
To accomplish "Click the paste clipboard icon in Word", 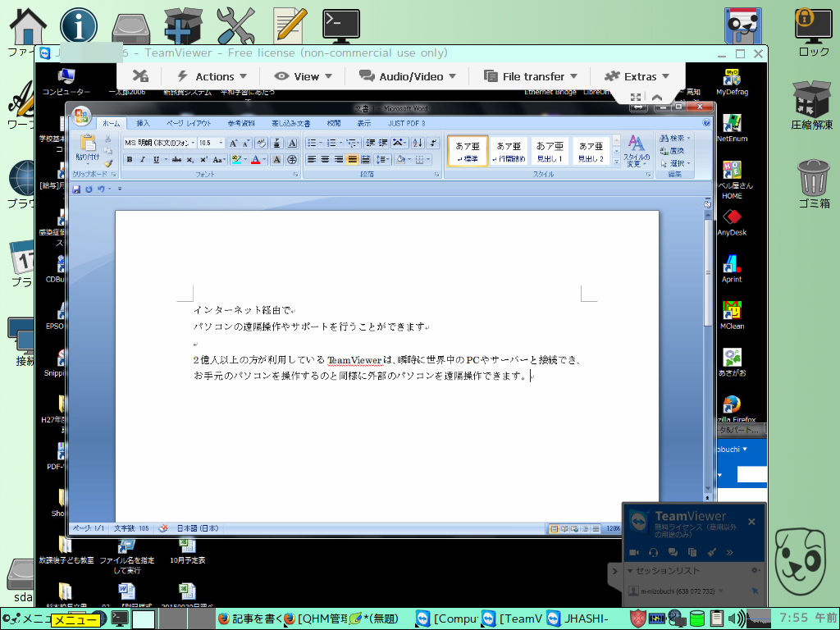I will pyautogui.click(x=87, y=143).
